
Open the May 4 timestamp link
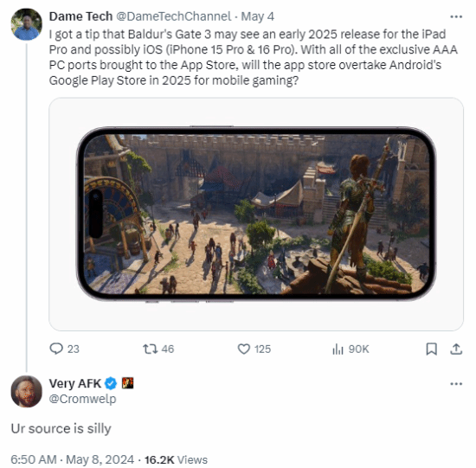(x=257, y=16)
